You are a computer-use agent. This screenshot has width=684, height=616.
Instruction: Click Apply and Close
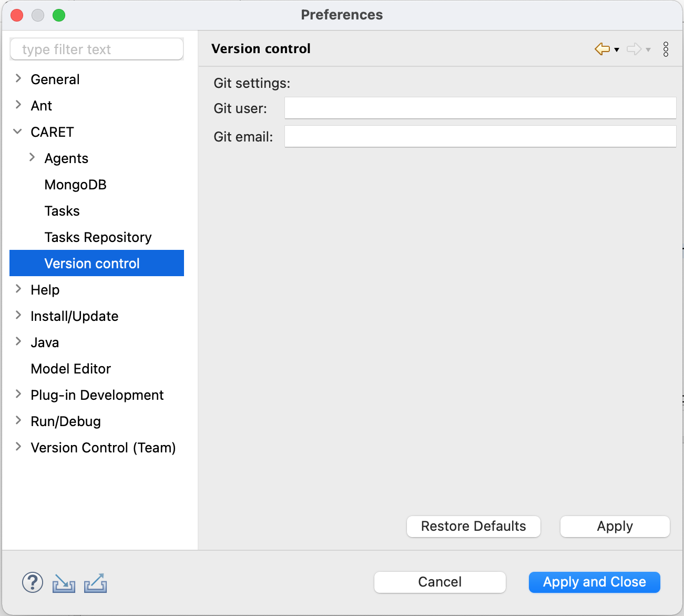(x=594, y=582)
